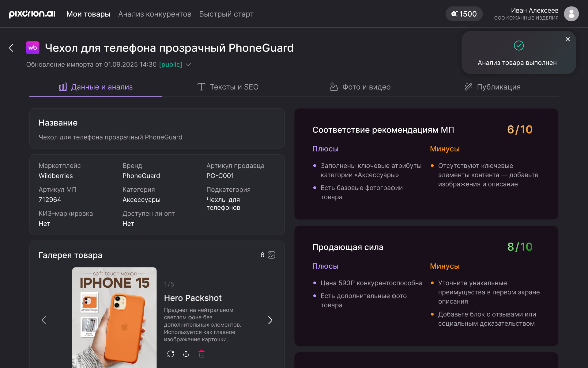
Task: Expand the import version dropdown chevron
Action: [x=189, y=64]
